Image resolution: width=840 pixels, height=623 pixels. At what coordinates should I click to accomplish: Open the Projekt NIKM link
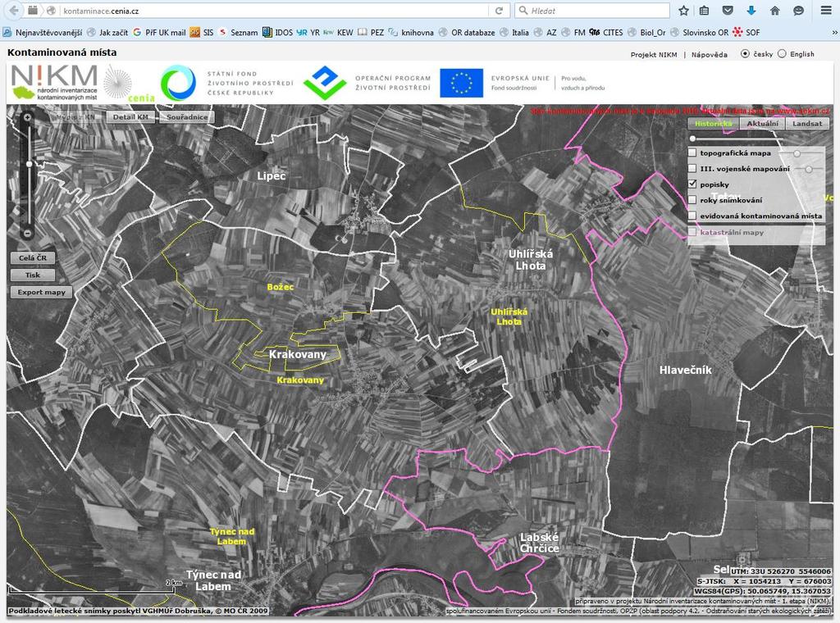[x=654, y=55]
